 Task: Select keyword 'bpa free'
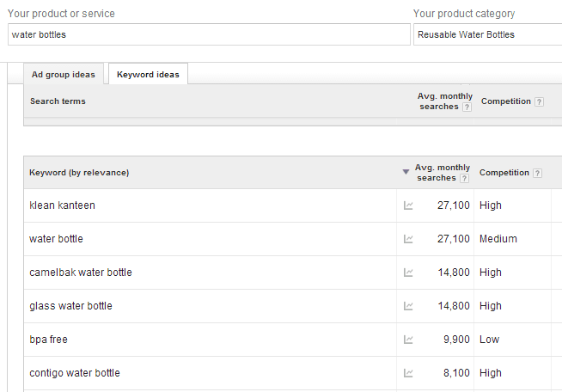pos(48,340)
